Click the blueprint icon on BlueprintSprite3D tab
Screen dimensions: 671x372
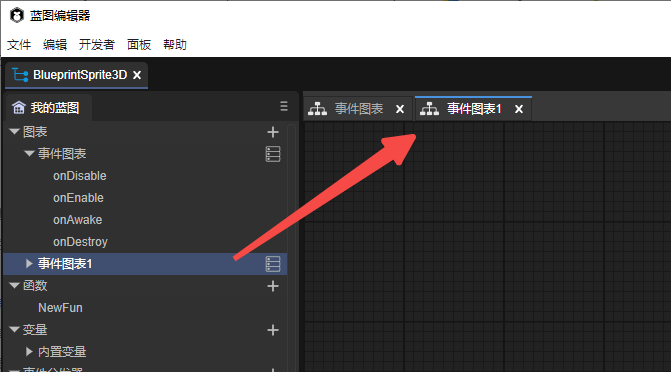[x=20, y=75]
